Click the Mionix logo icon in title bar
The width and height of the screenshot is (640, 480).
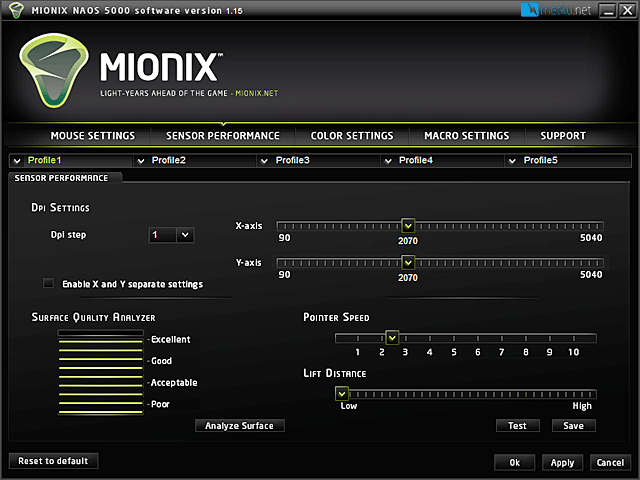[x=16, y=10]
